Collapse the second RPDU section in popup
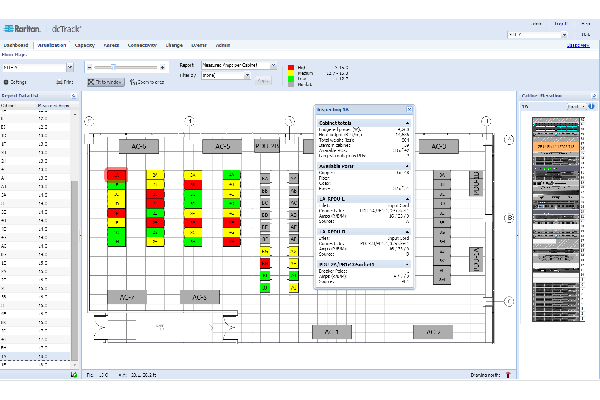The height and width of the screenshot is (400, 600). (x=408, y=232)
